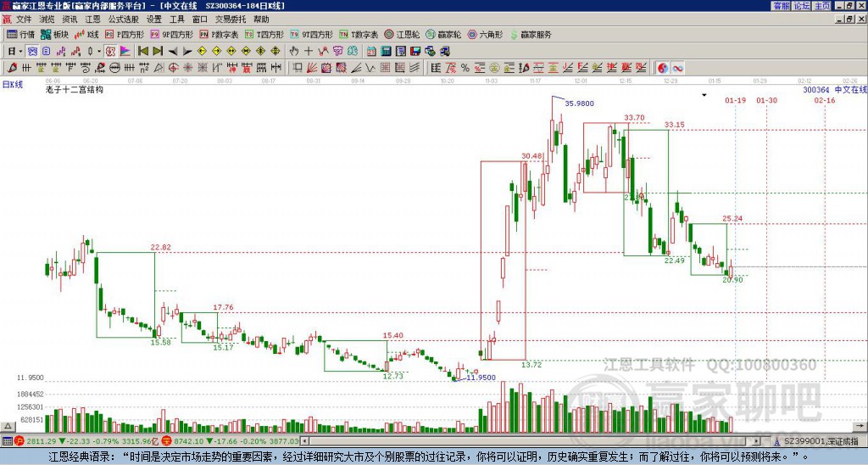Image resolution: width=868 pixels, height=465 pixels.
Task: Click the 日K线 label
Action: [x=12, y=85]
